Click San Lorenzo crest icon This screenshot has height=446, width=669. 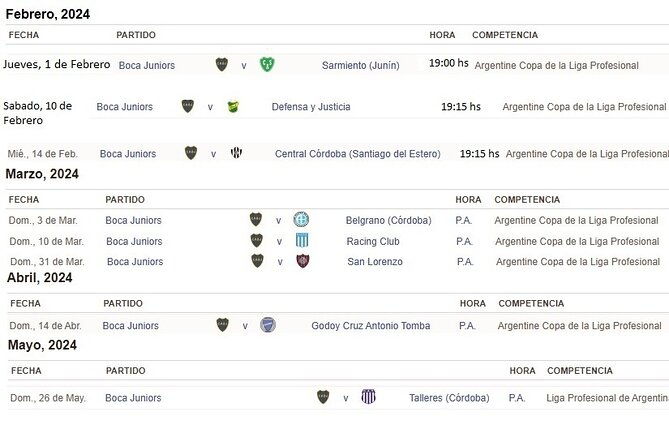pyautogui.click(x=301, y=262)
